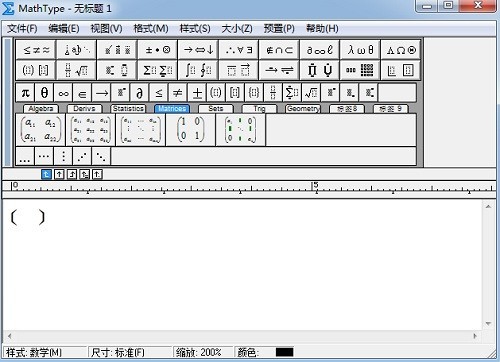Image resolution: width=500 pixels, height=362 pixels.
Task: Select the highlighted left-aligned tab stop button
Action: pos(46,174)
